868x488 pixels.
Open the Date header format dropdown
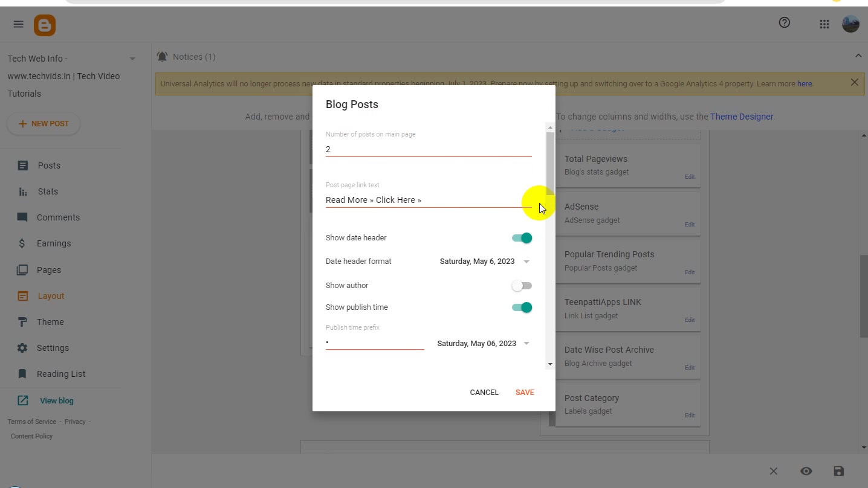[x=485, y=262]
